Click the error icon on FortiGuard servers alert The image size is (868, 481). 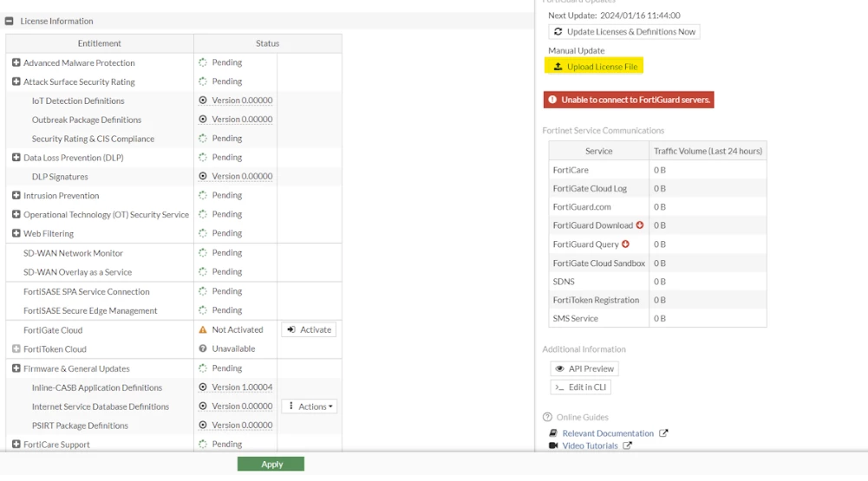click(552, 100)
